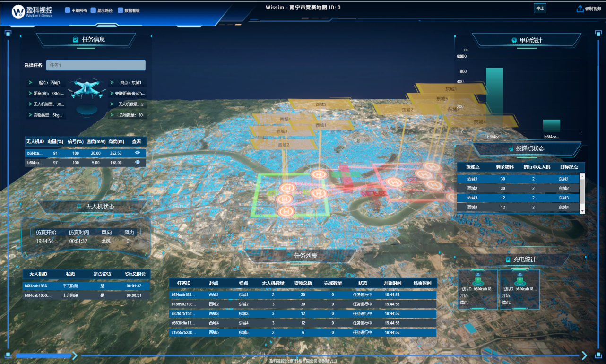606x364 pixels.
Task: Click the paper plane icon beside 投递点状态
Action: click(511, 148)
